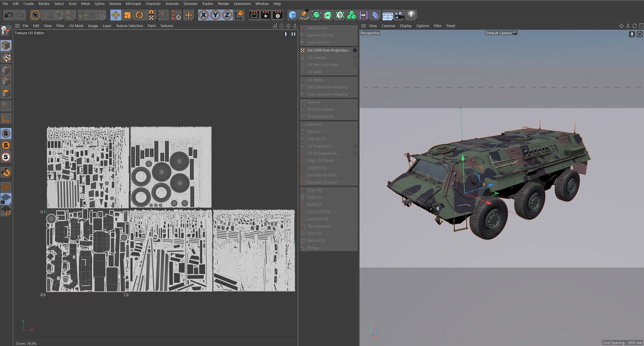Enable Edges mode
Viewport: 644px width, 346px height.
tap(6, 81)
